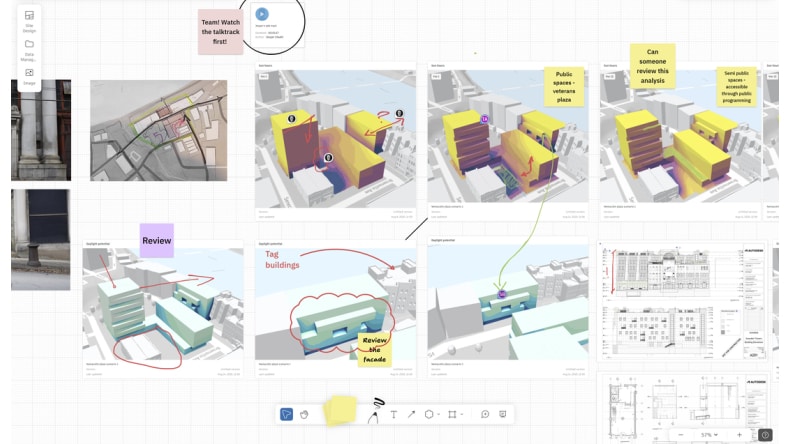Open the frame tool options arrow
The height and width of the screenshot is (444, 788).
462,414
